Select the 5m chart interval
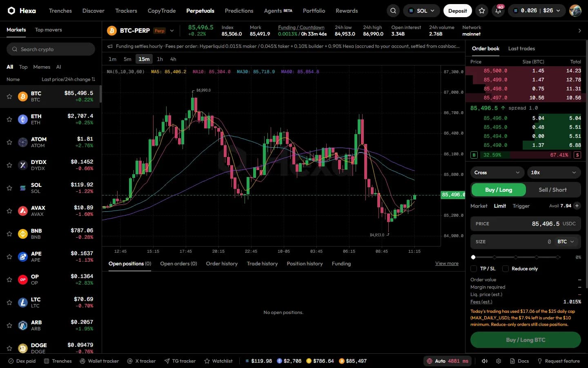The height and width of the screenshot is (368, 588). click(127, 59)
